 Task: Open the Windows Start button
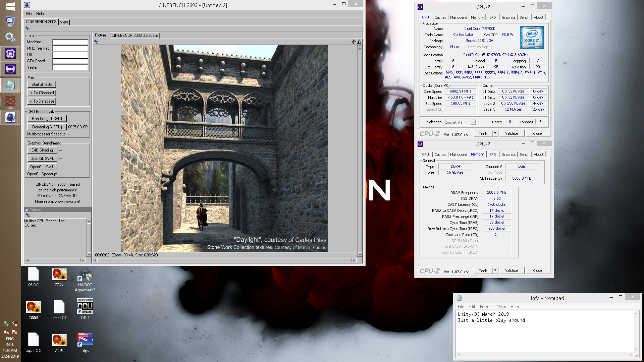10,6
